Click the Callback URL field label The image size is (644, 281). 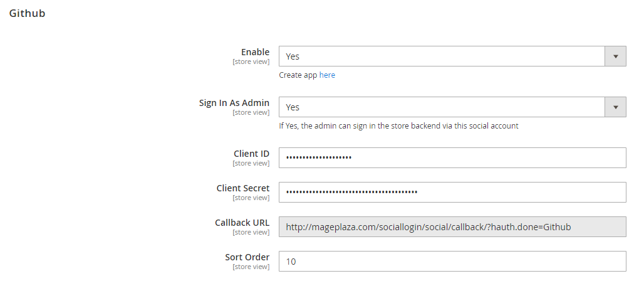tap(242, 223)
